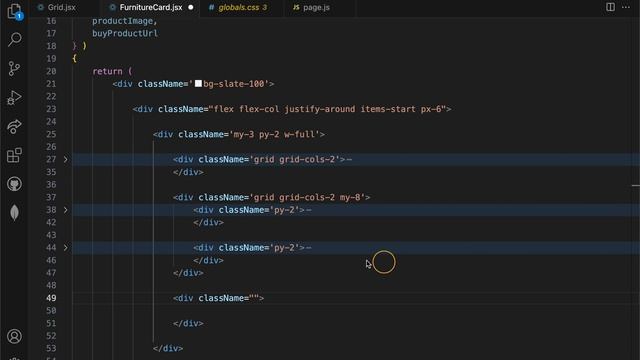640x360 pixels.
Task: Expand folded block at line 27
Action: tap(65, 160)
